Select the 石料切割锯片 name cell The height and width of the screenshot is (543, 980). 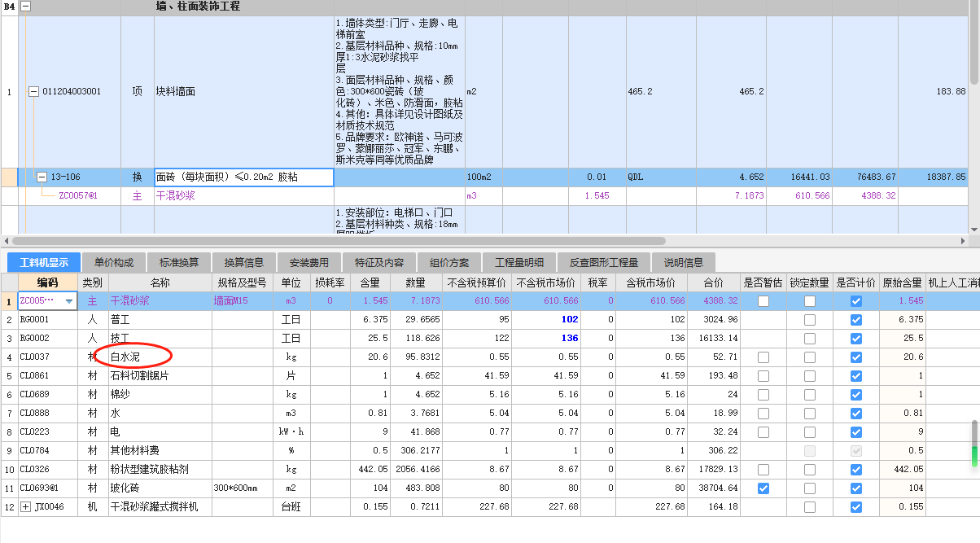point(160,376)
